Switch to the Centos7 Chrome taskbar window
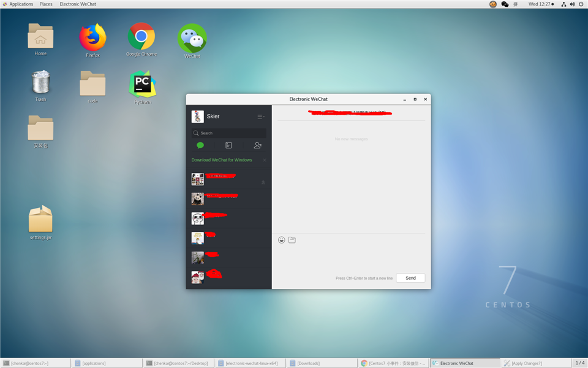 click(394, 363)
